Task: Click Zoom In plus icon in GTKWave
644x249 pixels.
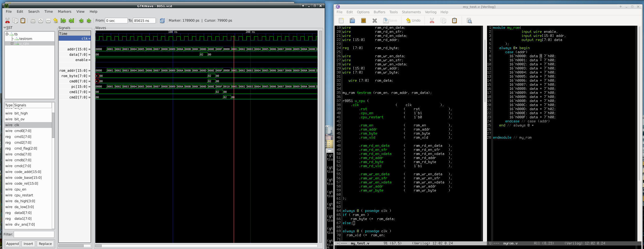Action: (x=41, y=21)
